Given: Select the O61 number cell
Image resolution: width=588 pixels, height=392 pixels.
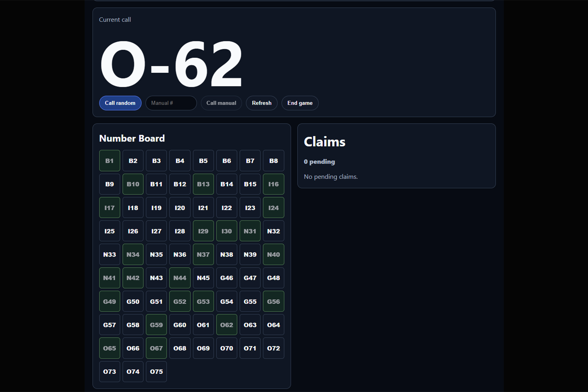Looking at the screenshot, I should [203, 325].
